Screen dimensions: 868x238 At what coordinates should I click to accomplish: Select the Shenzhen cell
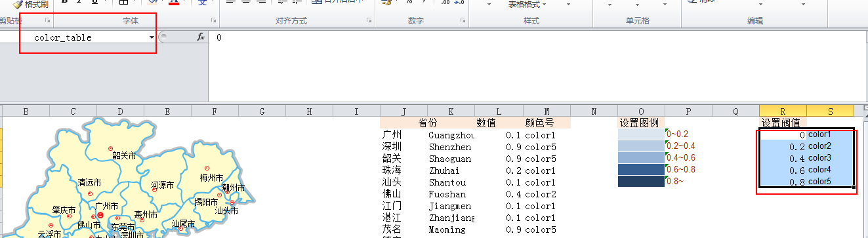point(450,147)
